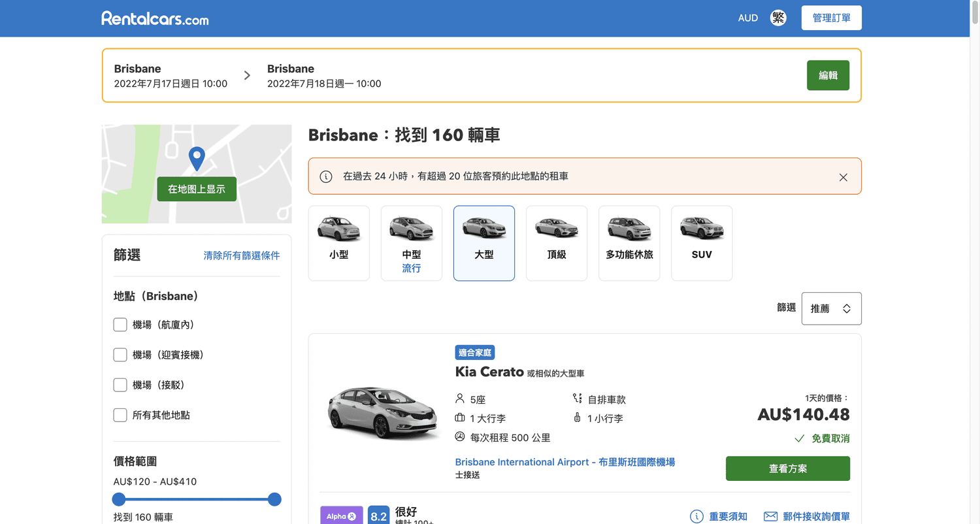Check 機場（迎賓接機）filter
The height and width of the screenshot is (524, 980).
click(120, 355)
